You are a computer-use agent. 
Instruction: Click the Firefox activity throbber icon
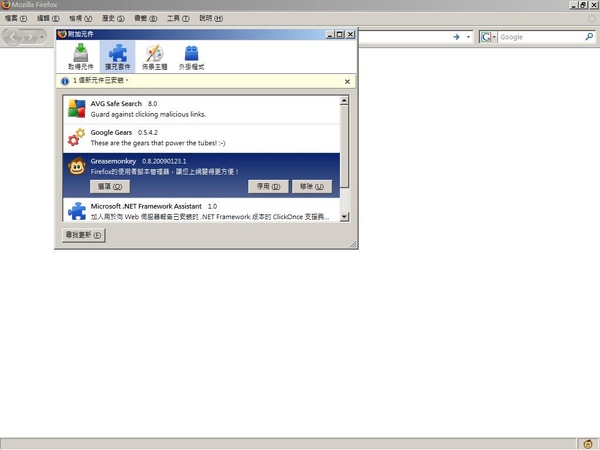pyautogui.click(x=592, y=18)
